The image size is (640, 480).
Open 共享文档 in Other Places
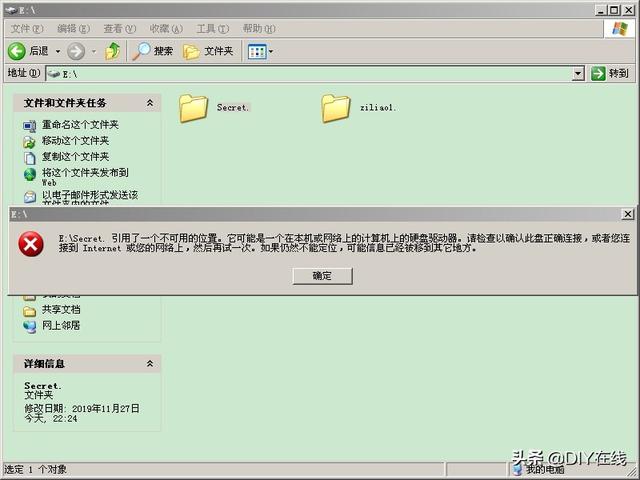click(x=61, y=310)
